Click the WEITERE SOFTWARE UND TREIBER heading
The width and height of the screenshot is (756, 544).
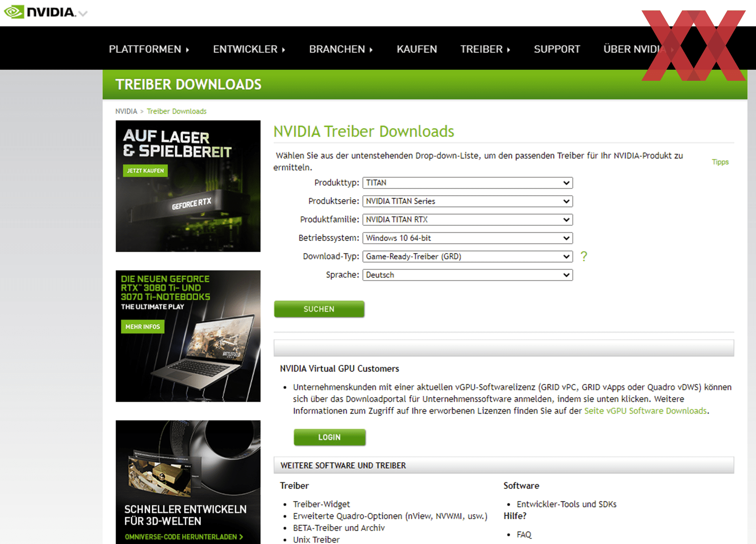point(343,466)
